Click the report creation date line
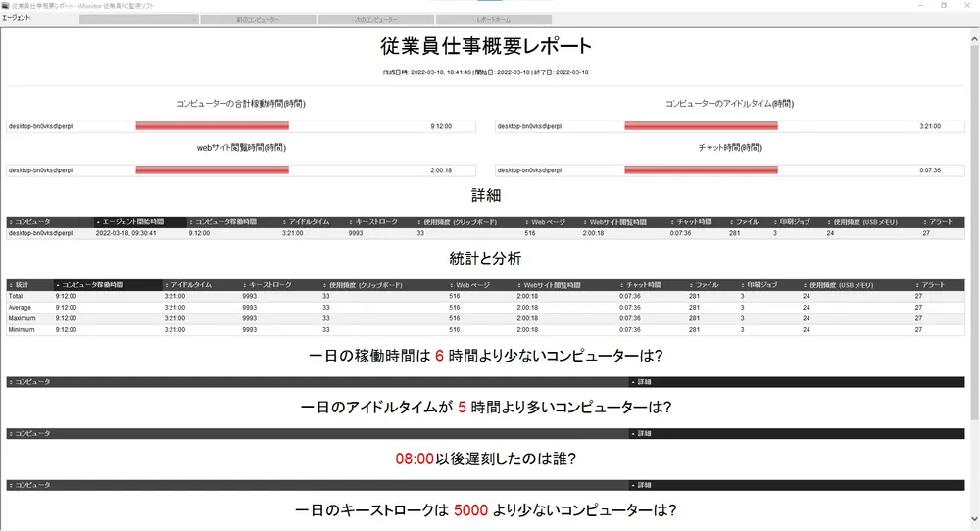This screenshot has height=531, width=980. click(486, 72)
